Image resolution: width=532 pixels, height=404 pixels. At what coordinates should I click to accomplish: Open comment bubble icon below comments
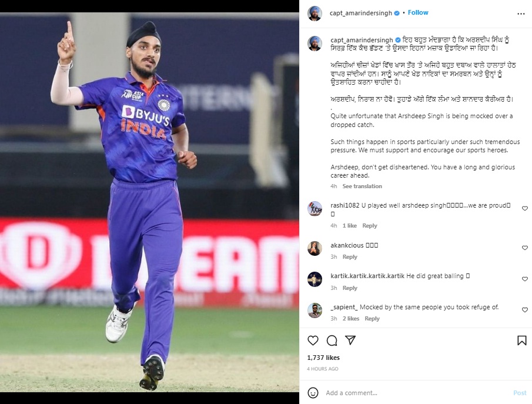(x=332, y=340)
